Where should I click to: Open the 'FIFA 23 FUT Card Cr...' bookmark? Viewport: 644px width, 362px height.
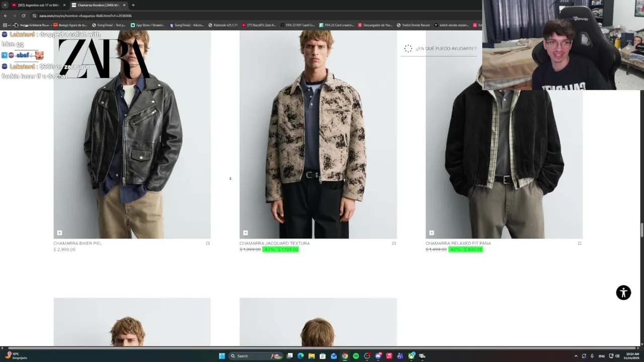(298, 25)
